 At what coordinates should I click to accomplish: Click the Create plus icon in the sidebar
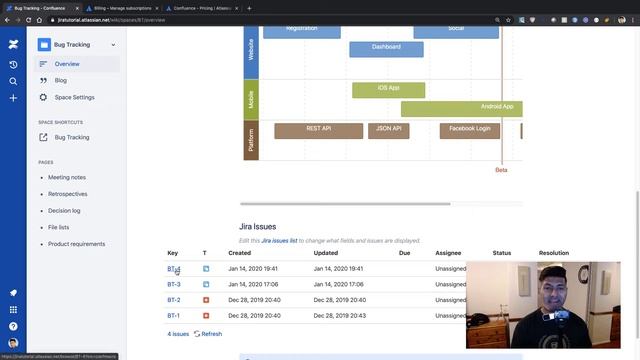(x=13, y=98)
